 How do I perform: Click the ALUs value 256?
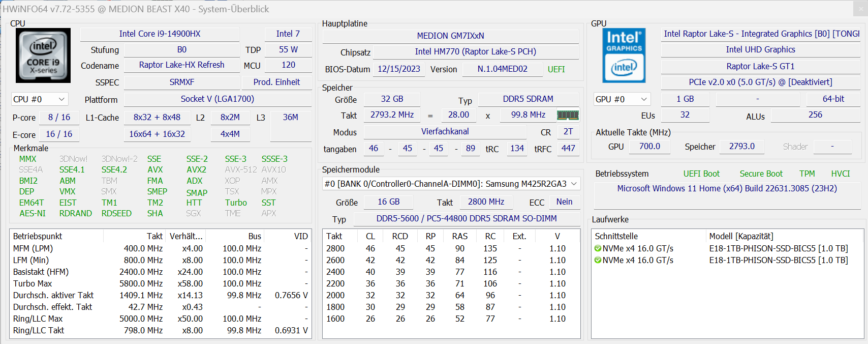tap(815, 114)
